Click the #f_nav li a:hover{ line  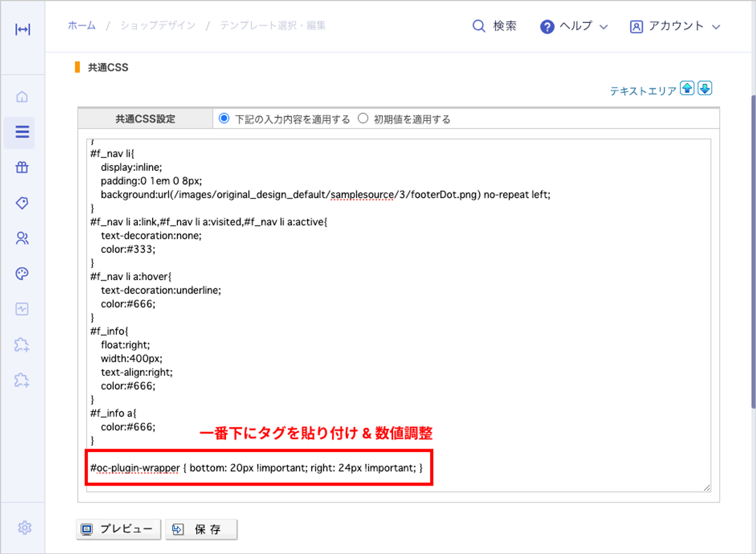tap(131, 276)
